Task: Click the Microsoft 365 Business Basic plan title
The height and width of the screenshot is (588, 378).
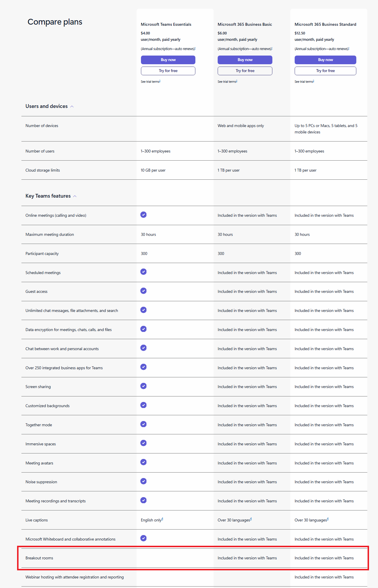Action: (x=245, y=24)
